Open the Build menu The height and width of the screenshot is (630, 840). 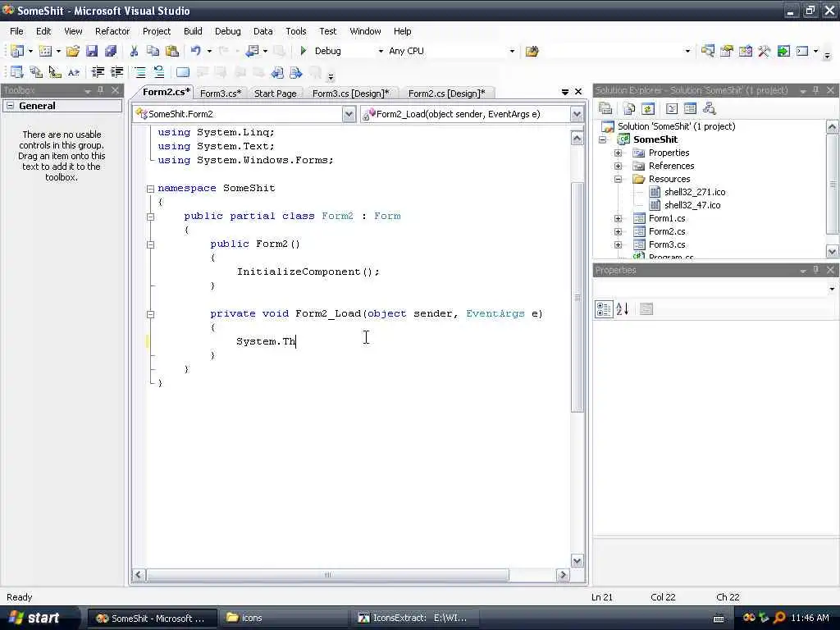(x=193, y=31)
